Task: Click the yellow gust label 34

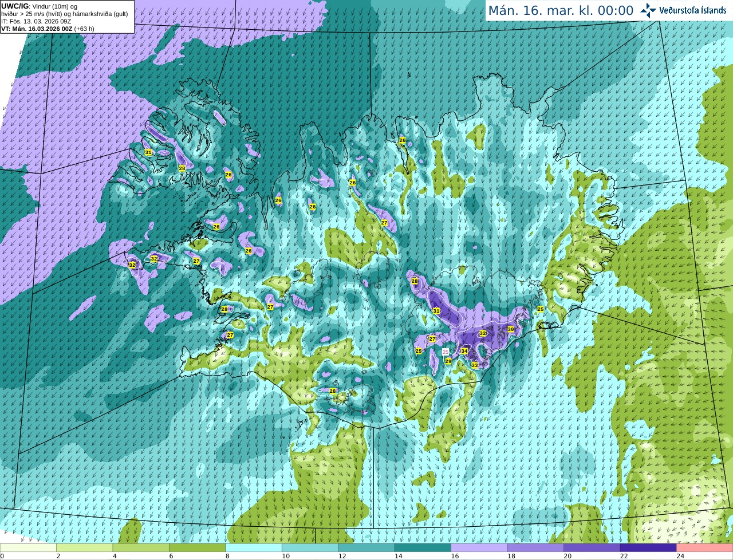Action: pyautogui.click(x=464, y=351)
